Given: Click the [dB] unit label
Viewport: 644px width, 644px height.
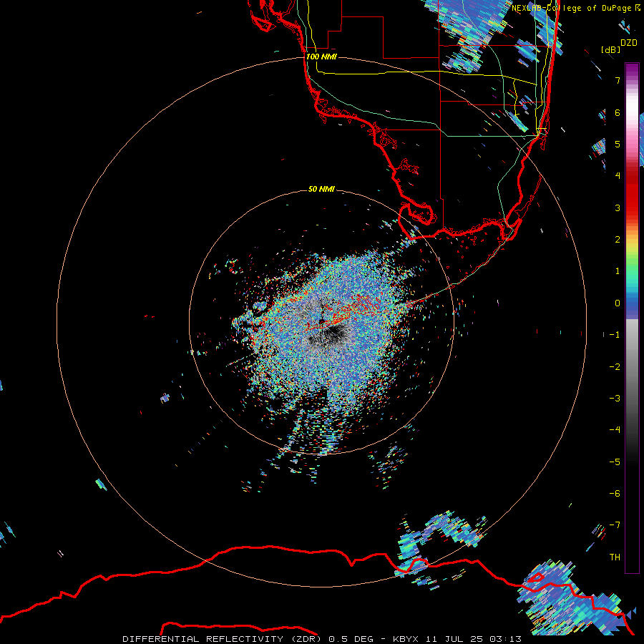Looking at the screenshot, I should click(x=611, y=49).
